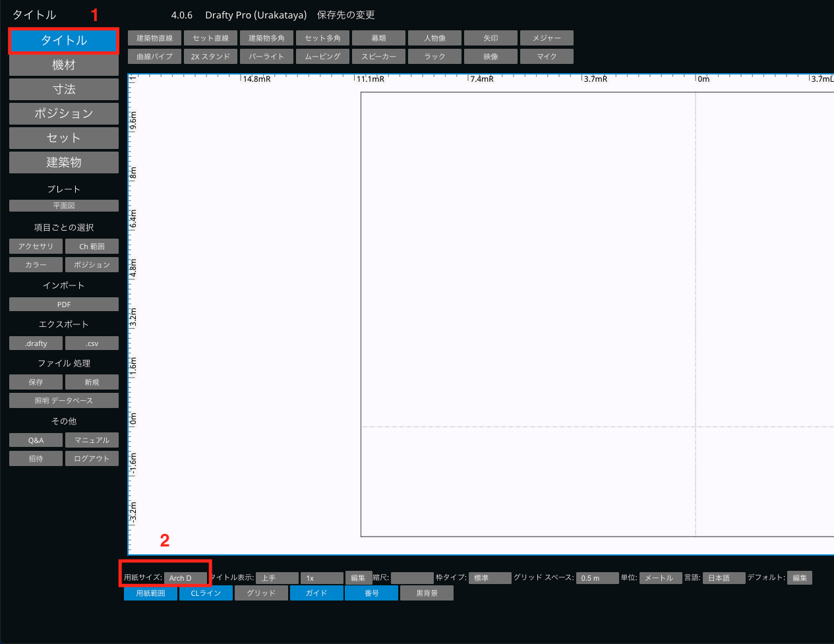Open the 単位 メートル unit selector
Screen dimensions: 834x644
[x=660, y=578]
